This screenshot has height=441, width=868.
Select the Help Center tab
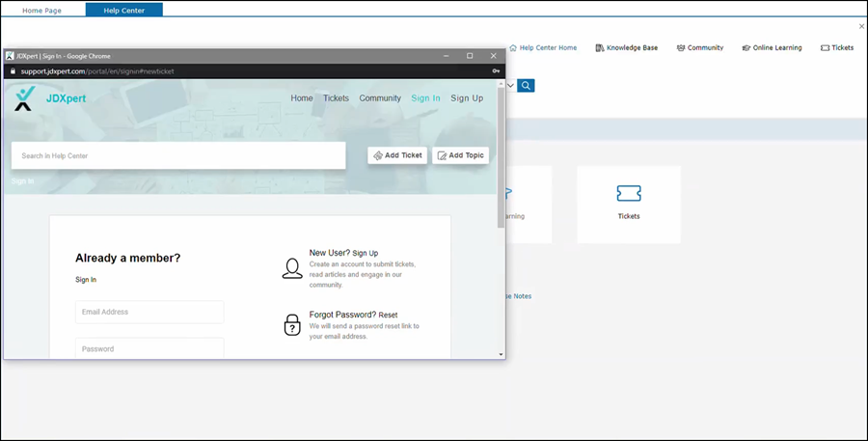[123, 10]
